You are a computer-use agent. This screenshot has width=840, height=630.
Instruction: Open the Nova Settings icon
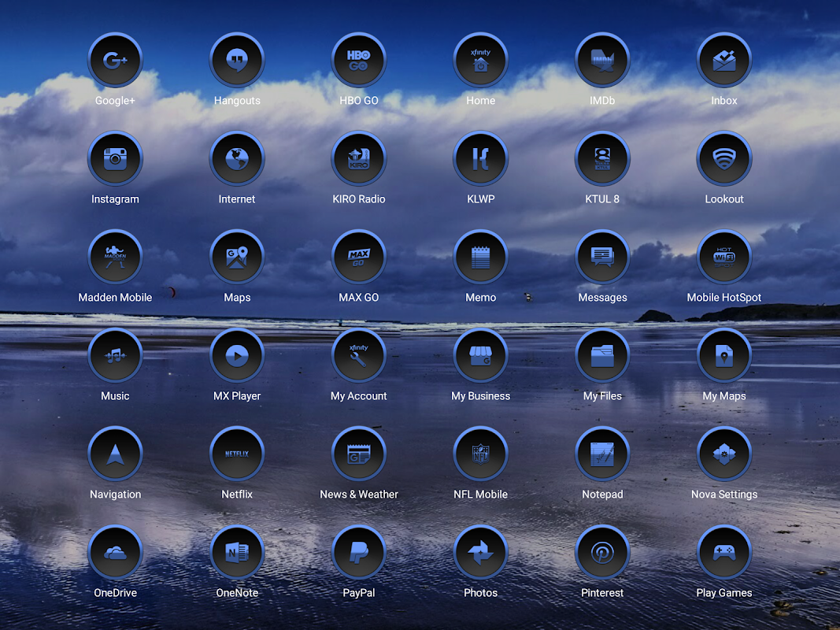point(724,454)
